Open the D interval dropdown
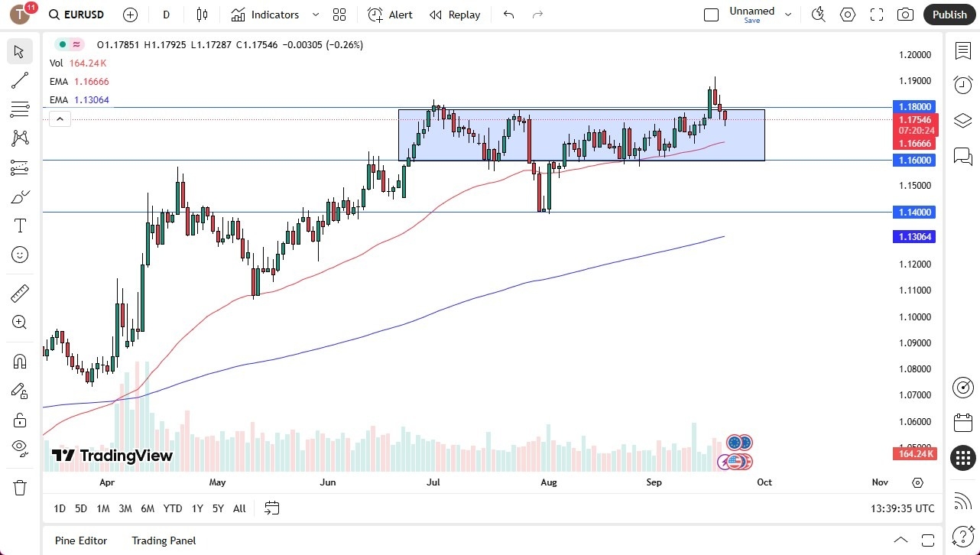Viewport: 980px width, 555px height. click(x=165, y=14)
